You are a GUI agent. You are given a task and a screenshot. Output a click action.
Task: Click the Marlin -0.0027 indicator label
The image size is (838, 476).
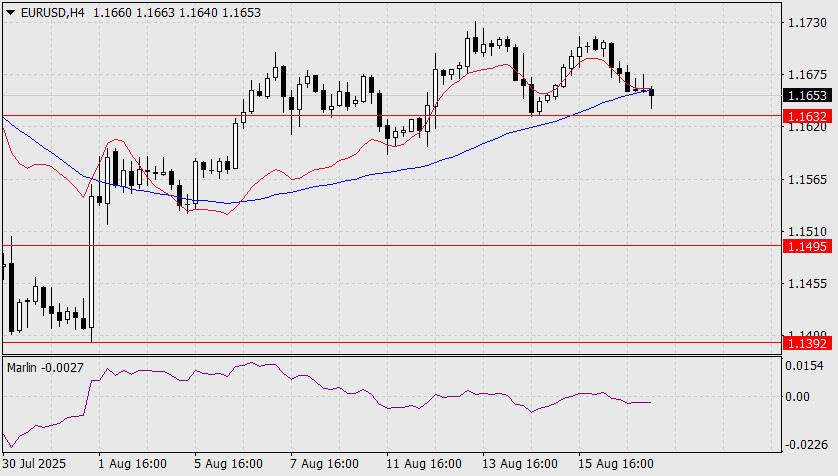(x=45, y=368)
